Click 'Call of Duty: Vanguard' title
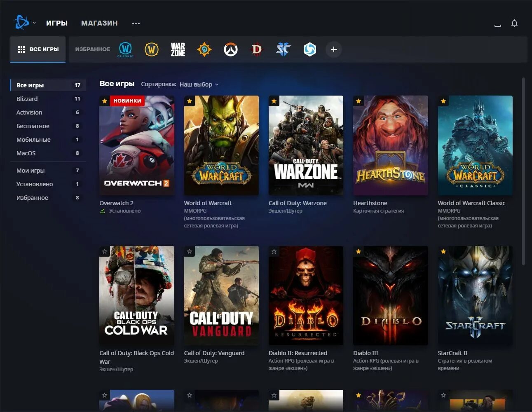532x412 pixels. (214, 353)
